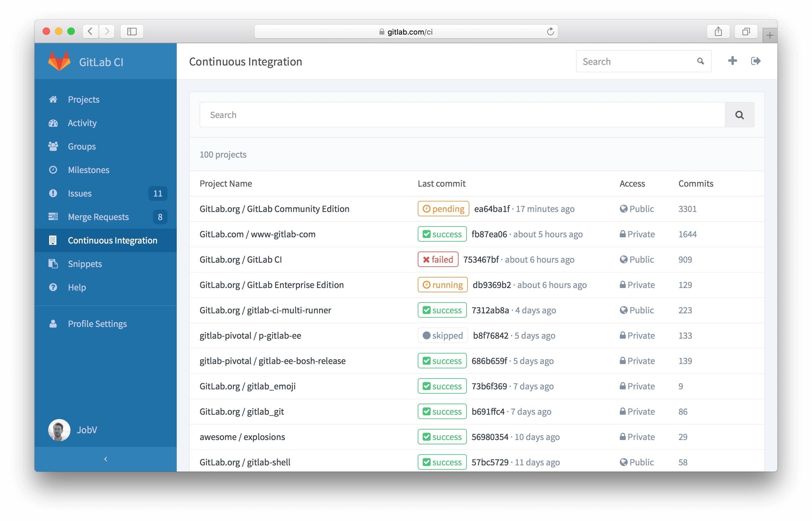The image size is (812, 521).
Task: Click the Continuous Integration building icon
Action: [53, 240]
